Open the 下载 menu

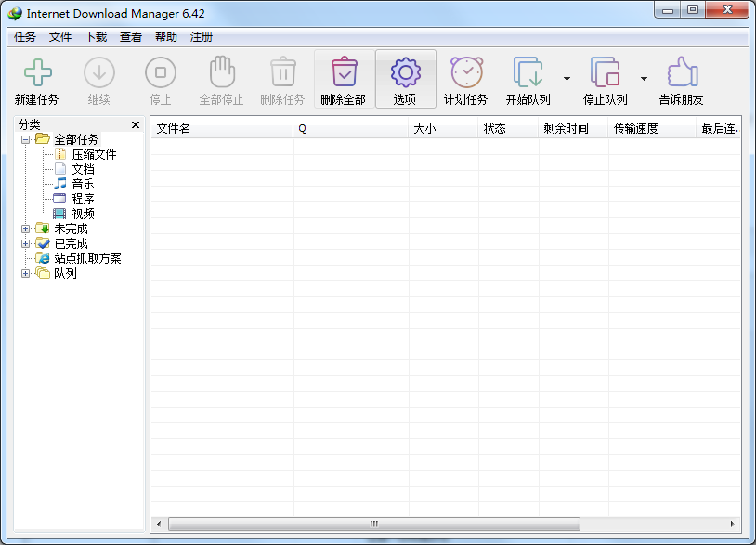click(x=96, y=37)
